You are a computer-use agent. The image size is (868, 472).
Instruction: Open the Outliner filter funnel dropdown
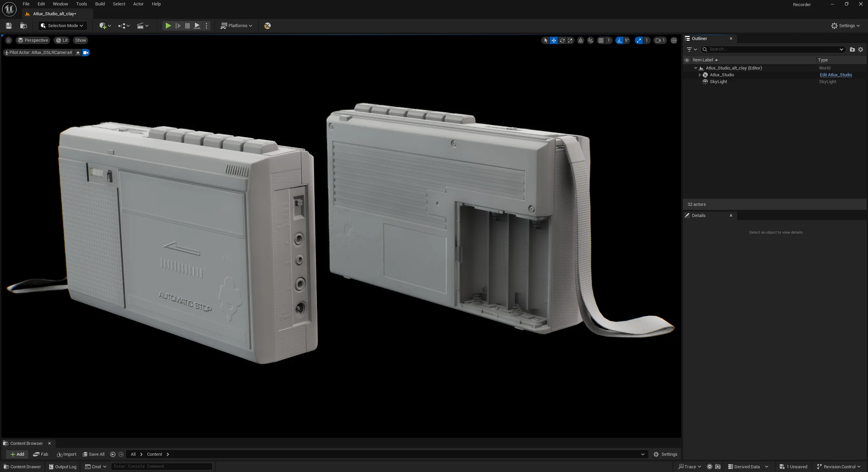tap(691, 50)
